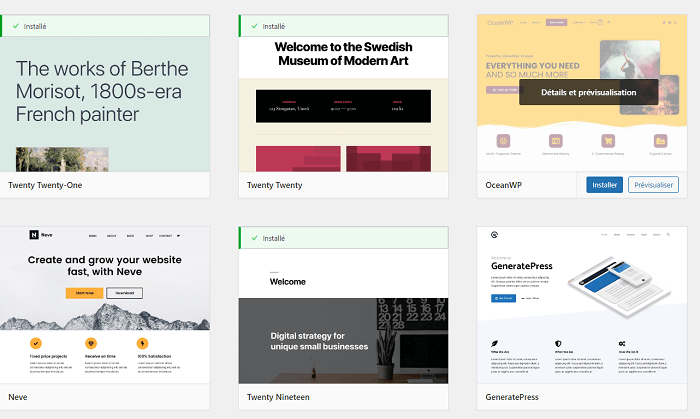Click the green checkmark on Twenty Twenty

(x=254, y=26)
